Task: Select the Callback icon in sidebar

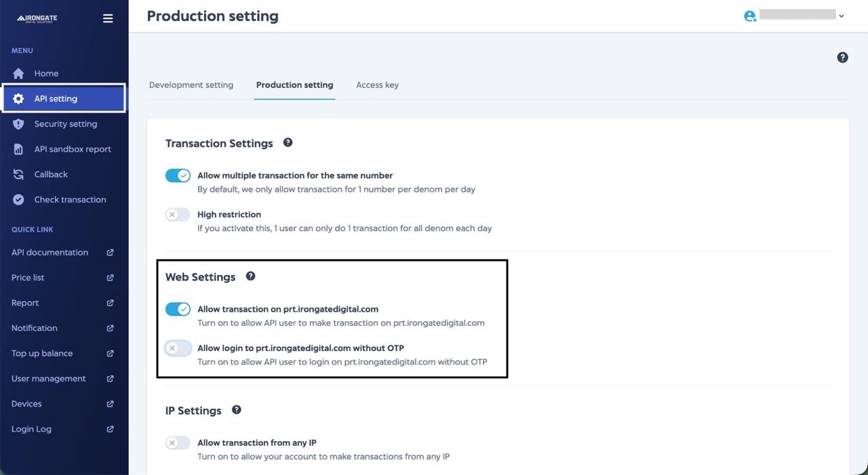Action: [18, 174]
